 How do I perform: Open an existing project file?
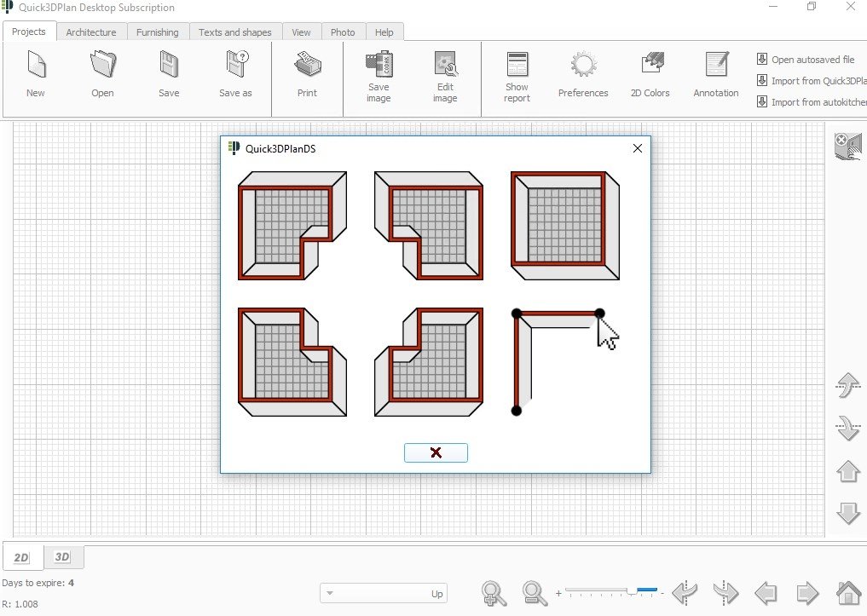[x=103, y=74]
